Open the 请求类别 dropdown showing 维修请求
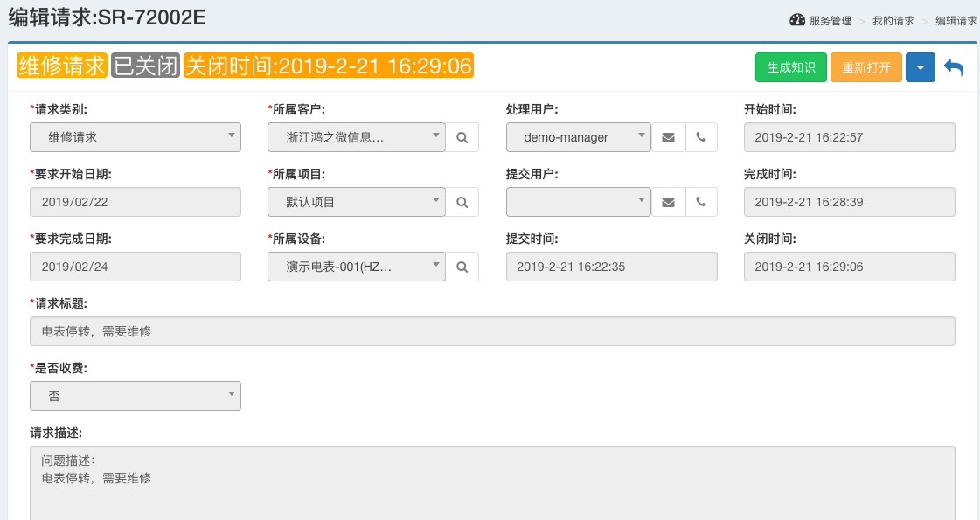 135,137
